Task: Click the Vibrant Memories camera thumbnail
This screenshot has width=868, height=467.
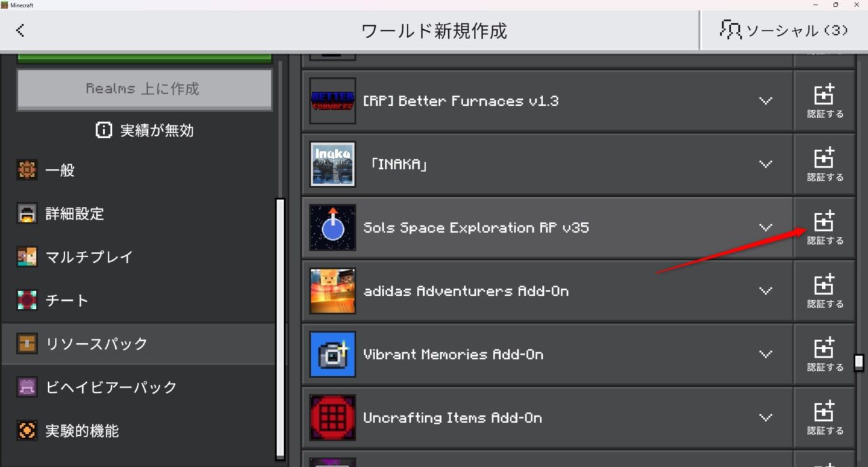Action: [x=332, y=354]
